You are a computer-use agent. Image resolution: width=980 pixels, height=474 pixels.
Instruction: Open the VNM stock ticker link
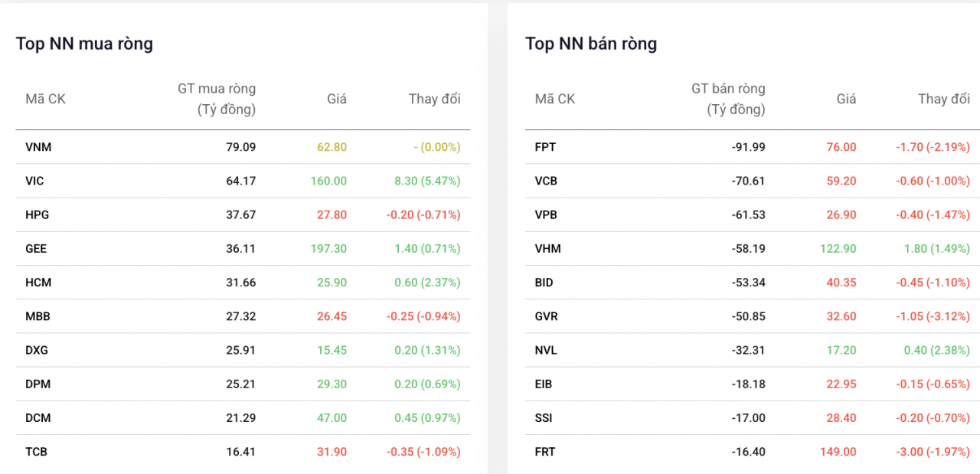pos(38,147)
